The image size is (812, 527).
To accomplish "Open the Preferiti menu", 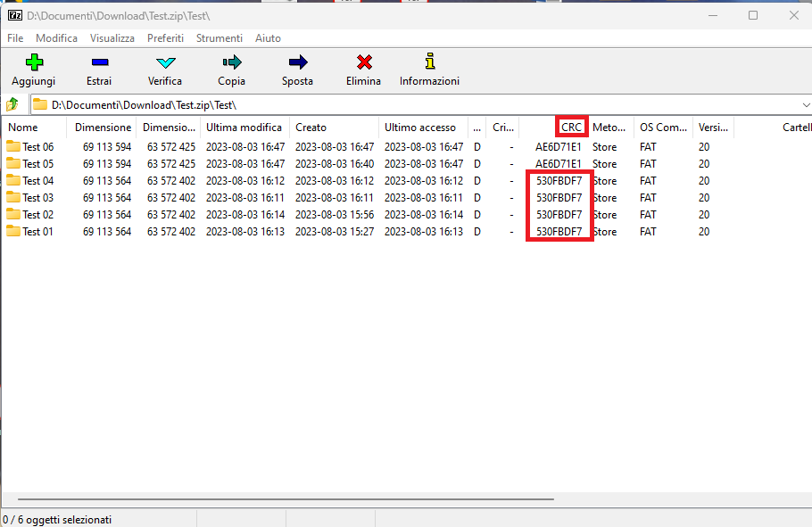I will click(165, 38).
